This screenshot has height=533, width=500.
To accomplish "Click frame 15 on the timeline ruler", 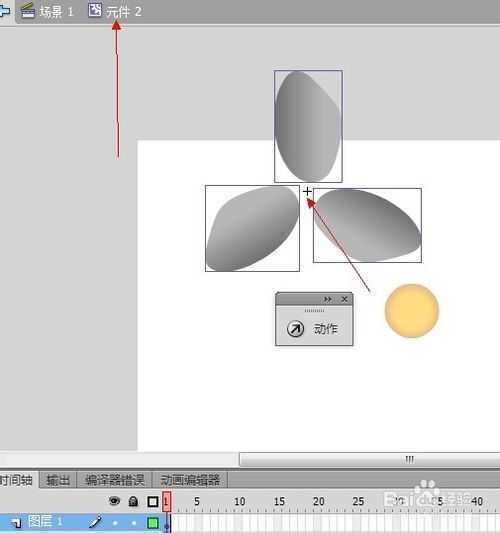I will (x=279, y=501).
